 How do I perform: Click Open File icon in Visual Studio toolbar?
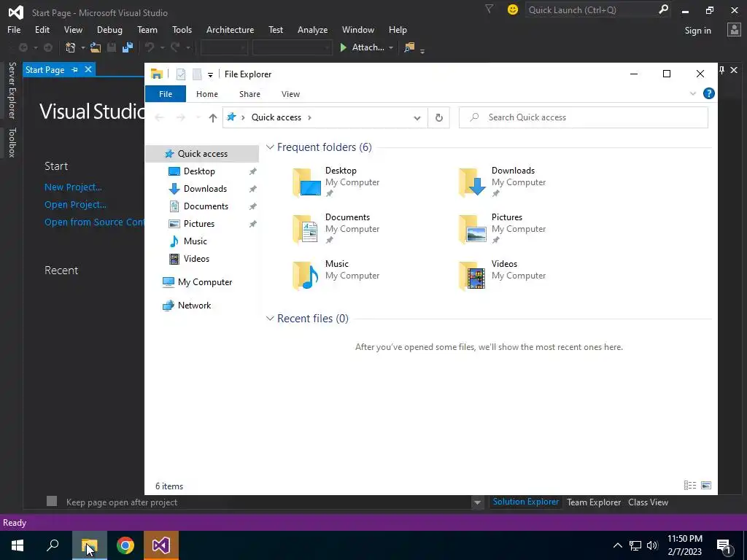pos(96,47)
